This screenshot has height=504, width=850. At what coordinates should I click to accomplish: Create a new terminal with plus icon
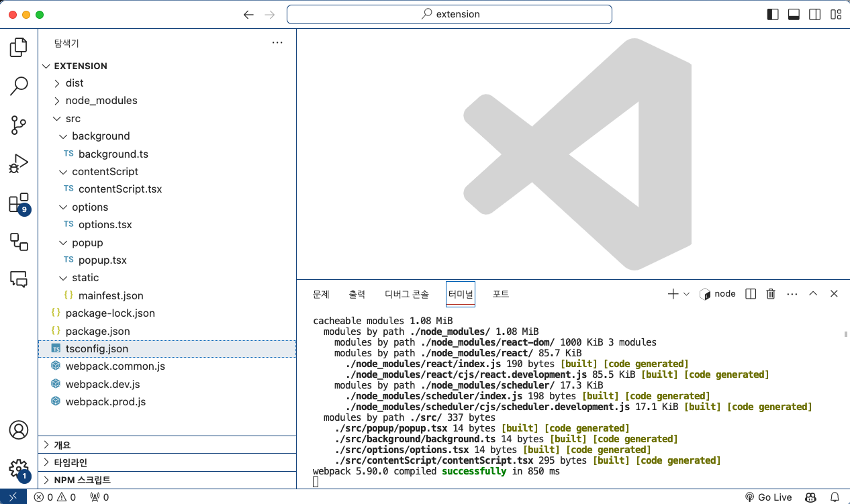673,294
